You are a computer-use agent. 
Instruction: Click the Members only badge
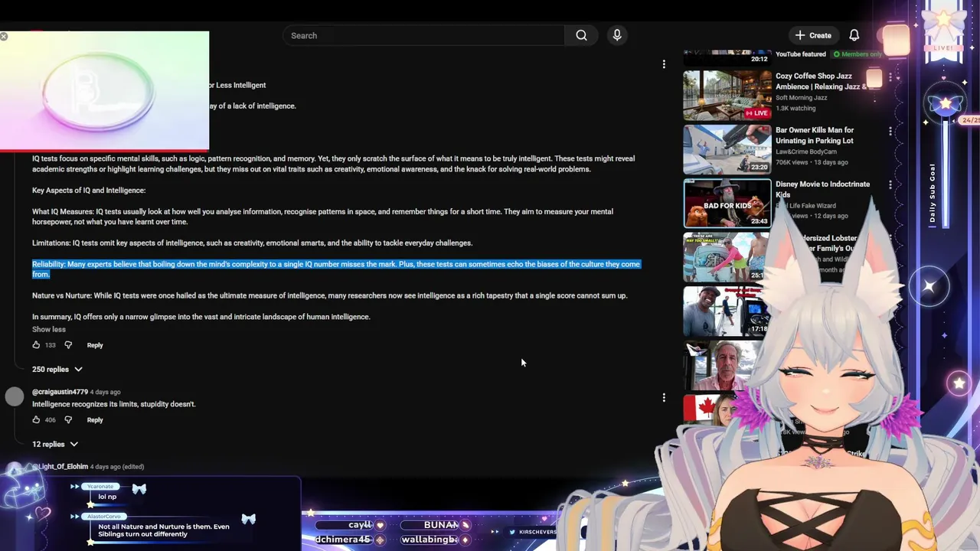coord(857,54)
